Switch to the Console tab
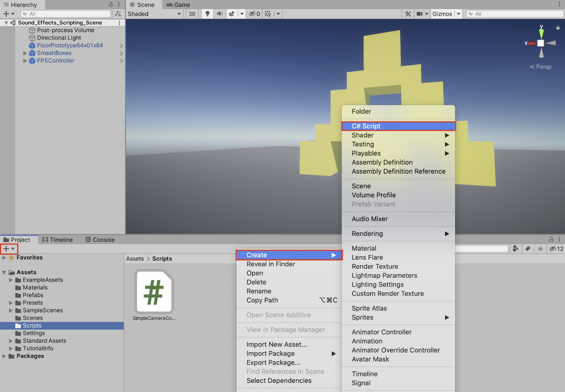Screen dimensions: 565x392 pyautogui.click(x=100, y=240)
